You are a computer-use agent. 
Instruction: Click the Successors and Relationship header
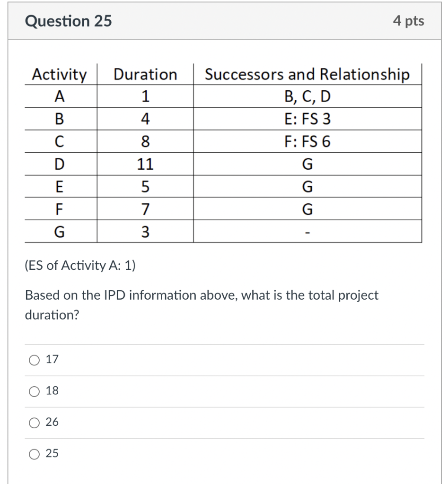click(307, 74)
